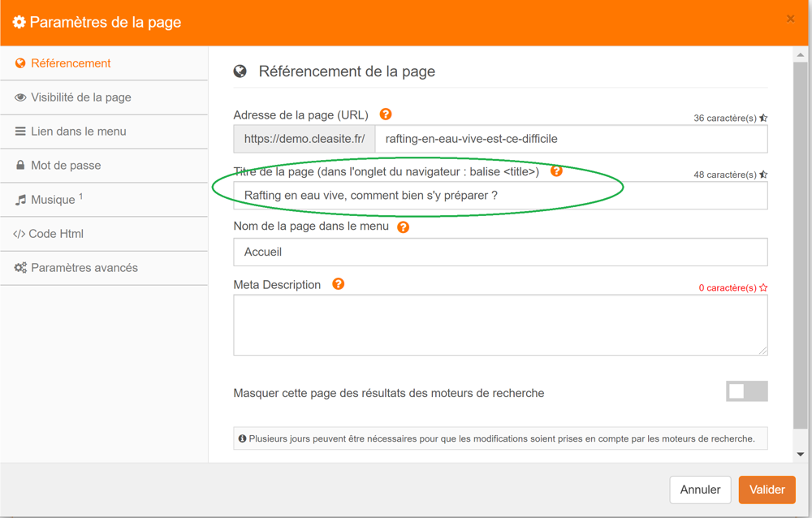Open Paramètres avancés section
This screenshot has width=812, height=518.
click(x=84, y=268)
